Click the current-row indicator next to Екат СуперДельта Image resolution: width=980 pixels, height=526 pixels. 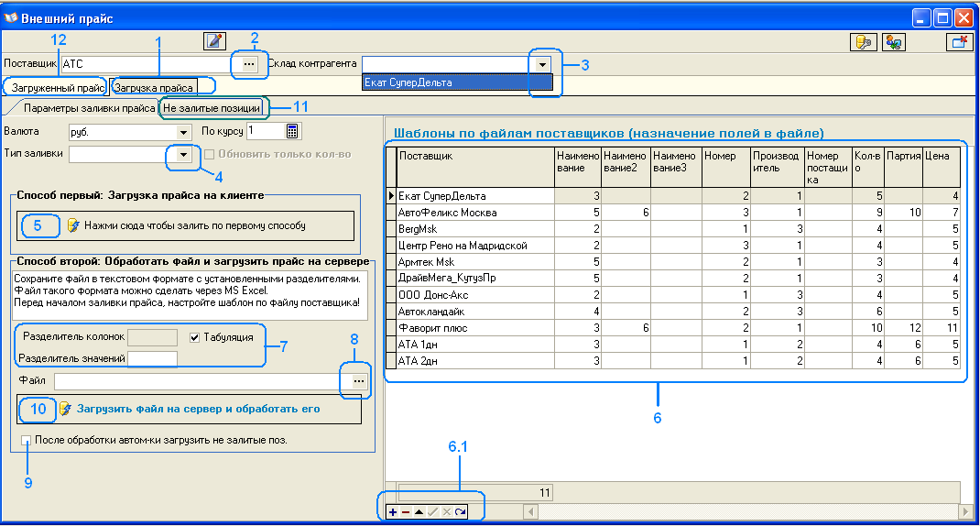click(x=391, y=196)
